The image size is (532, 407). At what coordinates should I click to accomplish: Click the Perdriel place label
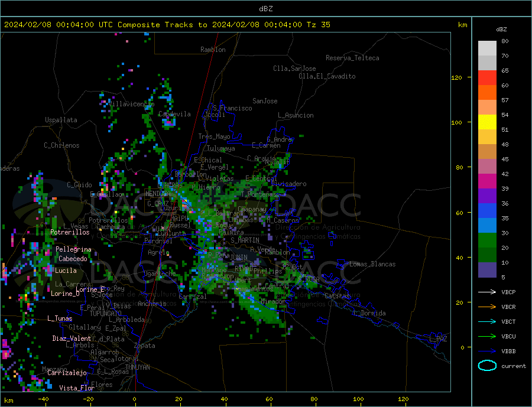click(158, 241)
